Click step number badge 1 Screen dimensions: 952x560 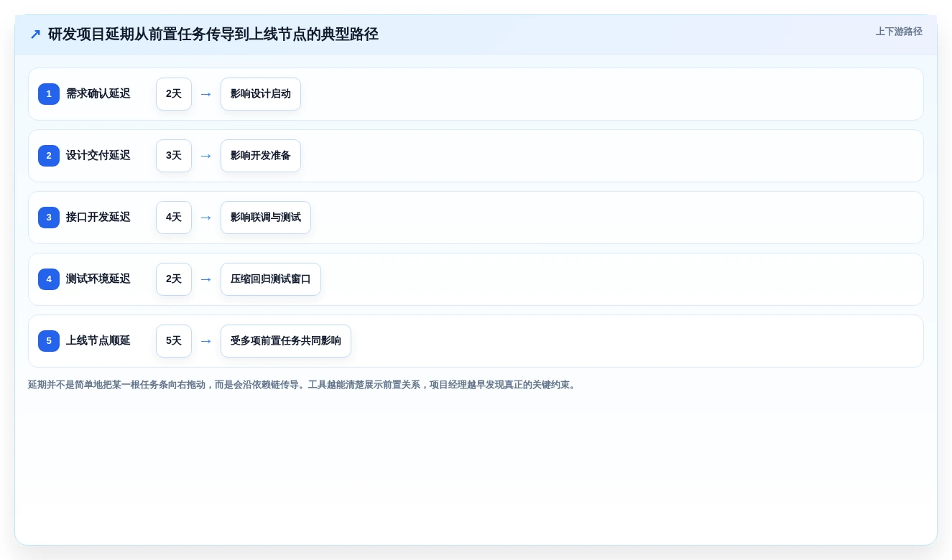49,94
